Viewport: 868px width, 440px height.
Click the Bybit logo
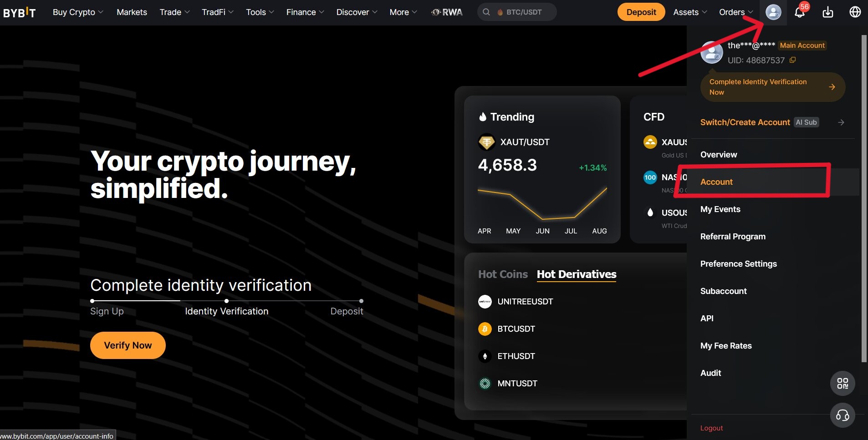[x=19, y=12]
